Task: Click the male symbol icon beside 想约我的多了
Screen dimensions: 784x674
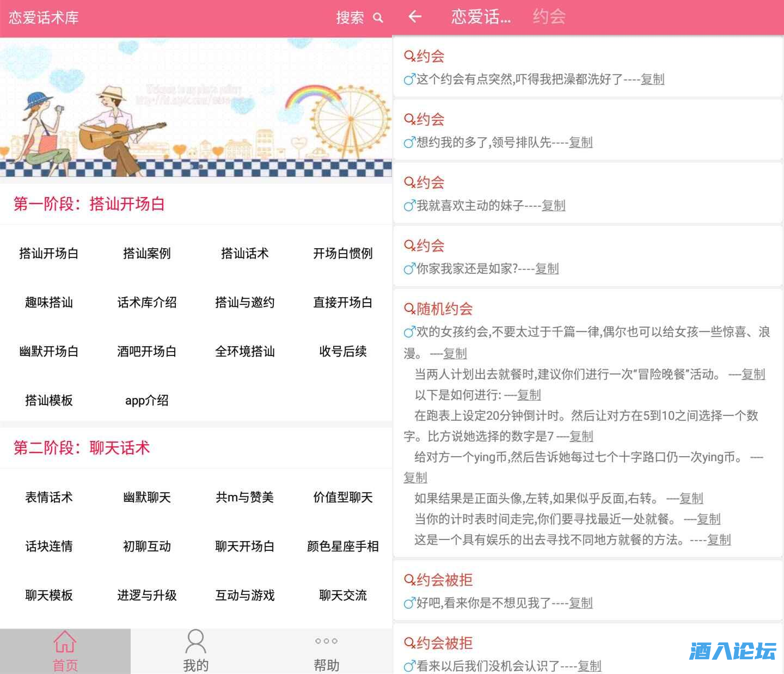Action: [409, 143]
